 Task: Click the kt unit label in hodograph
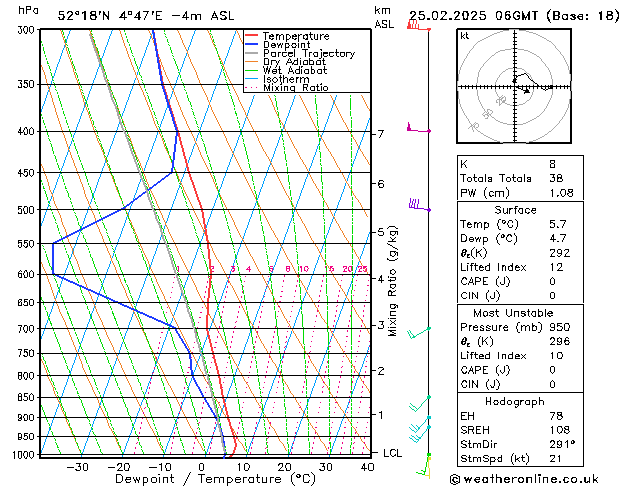[465, 36]
